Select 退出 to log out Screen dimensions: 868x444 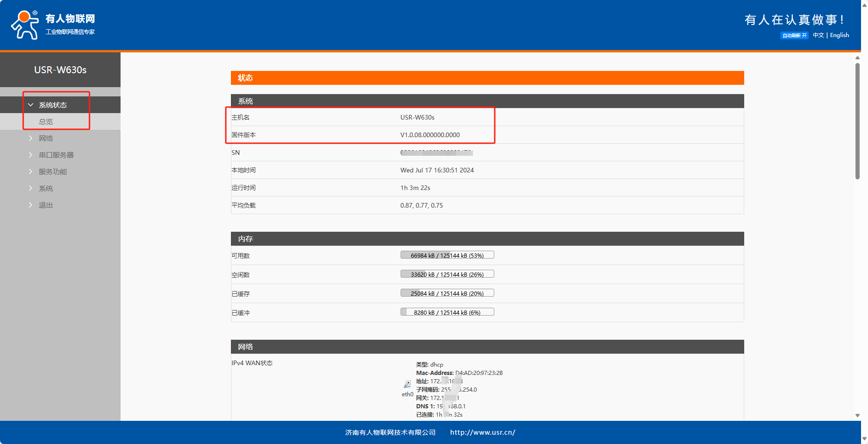click(45, 205)
